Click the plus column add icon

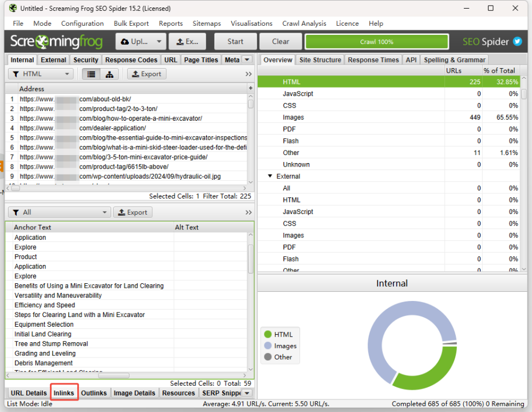(250, 89)
